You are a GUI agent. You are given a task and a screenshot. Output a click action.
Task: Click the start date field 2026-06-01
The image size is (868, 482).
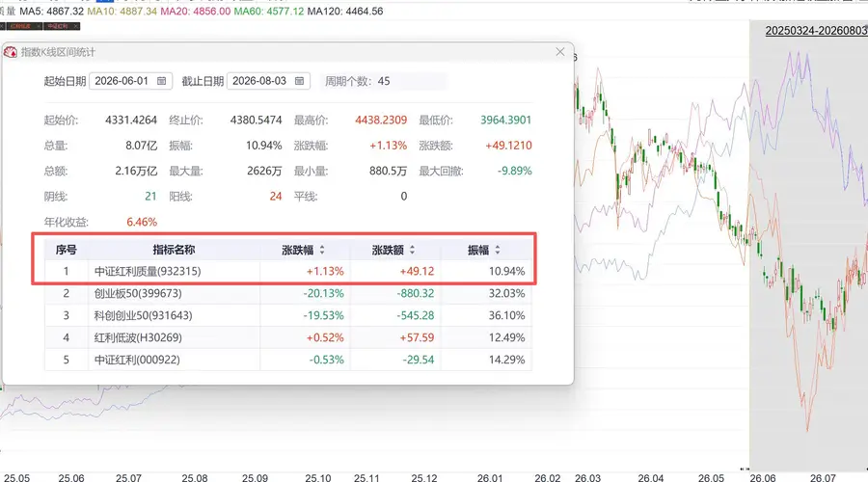point(130,81)
